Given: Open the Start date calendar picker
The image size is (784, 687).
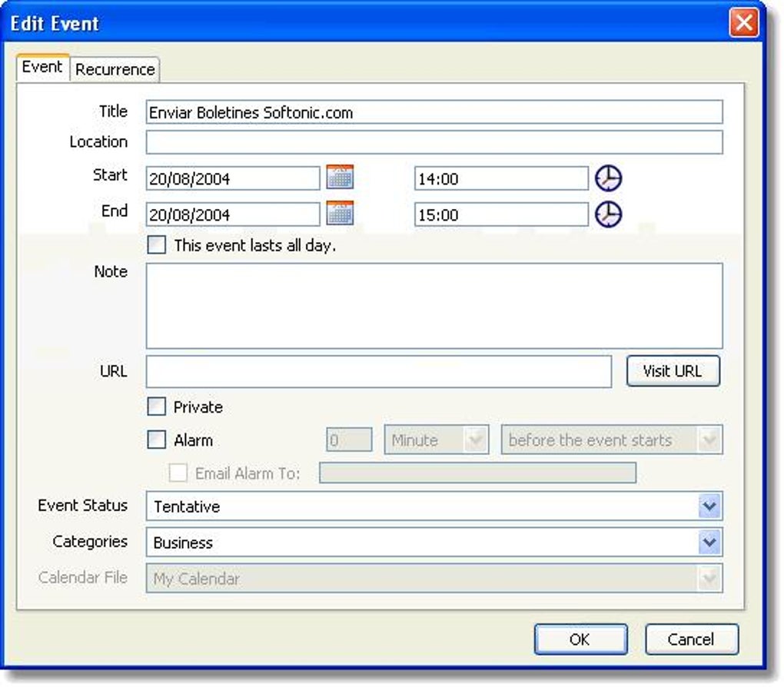Looking at the screenshot, I should (x=340, y=177).
